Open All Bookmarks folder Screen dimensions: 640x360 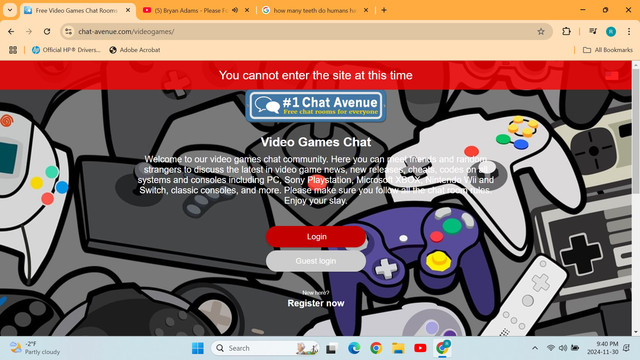click(x=608, y=50)
